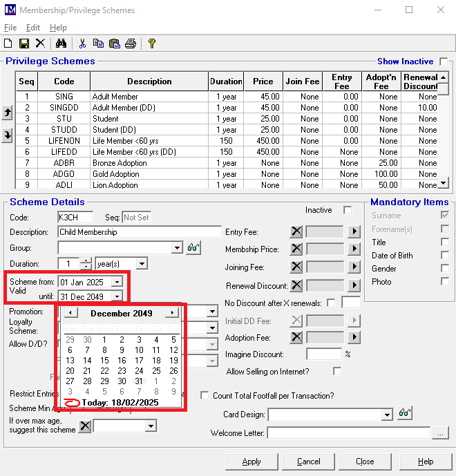The height and width of the screenshot is (476, 456).
Task: Click the Help button at bottom
Action: [x=426, y=461]
